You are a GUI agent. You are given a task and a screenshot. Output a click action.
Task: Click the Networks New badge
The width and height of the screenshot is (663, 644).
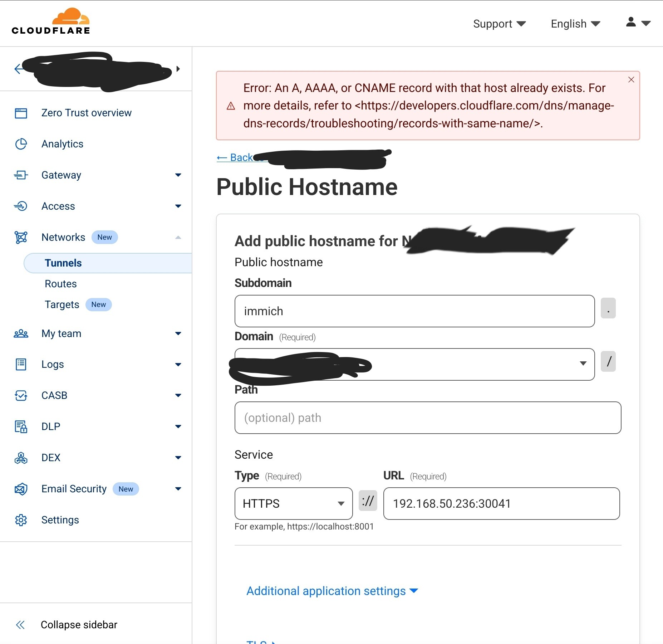tap(104, 237)
